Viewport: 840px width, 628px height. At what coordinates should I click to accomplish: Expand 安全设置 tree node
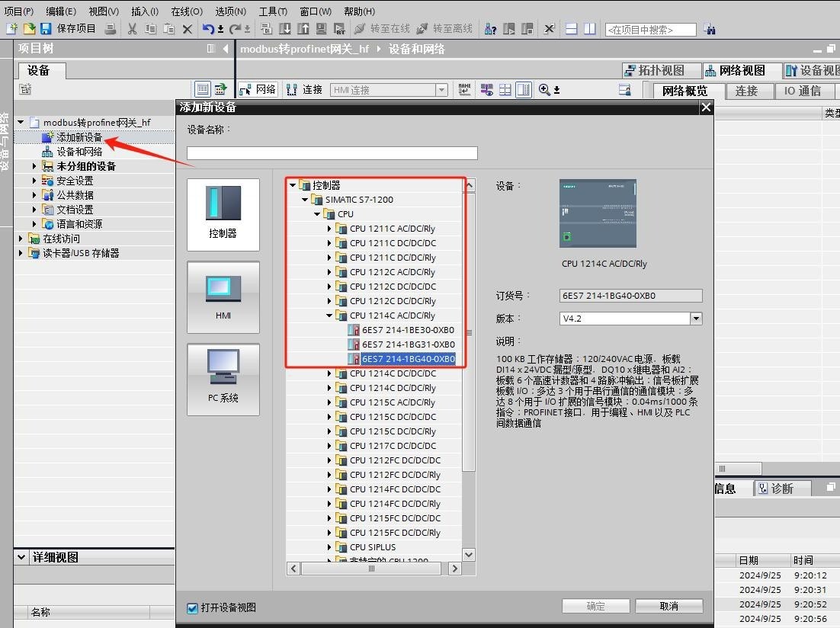click(x=34, y=181)
